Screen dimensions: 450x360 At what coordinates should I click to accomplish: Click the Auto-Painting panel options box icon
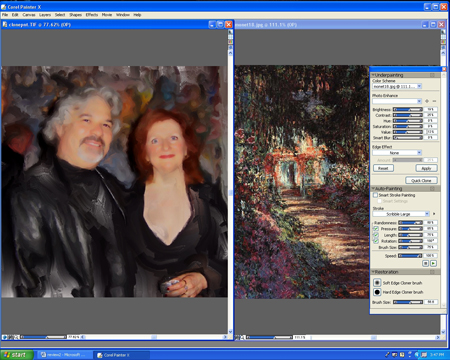coord(432,189)
